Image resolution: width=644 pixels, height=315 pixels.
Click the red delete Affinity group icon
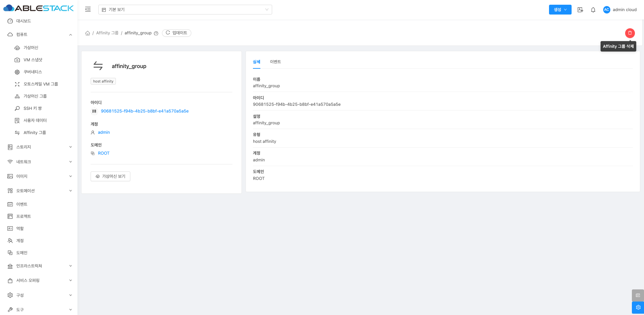pyautogui.click(x=630, y=33)
